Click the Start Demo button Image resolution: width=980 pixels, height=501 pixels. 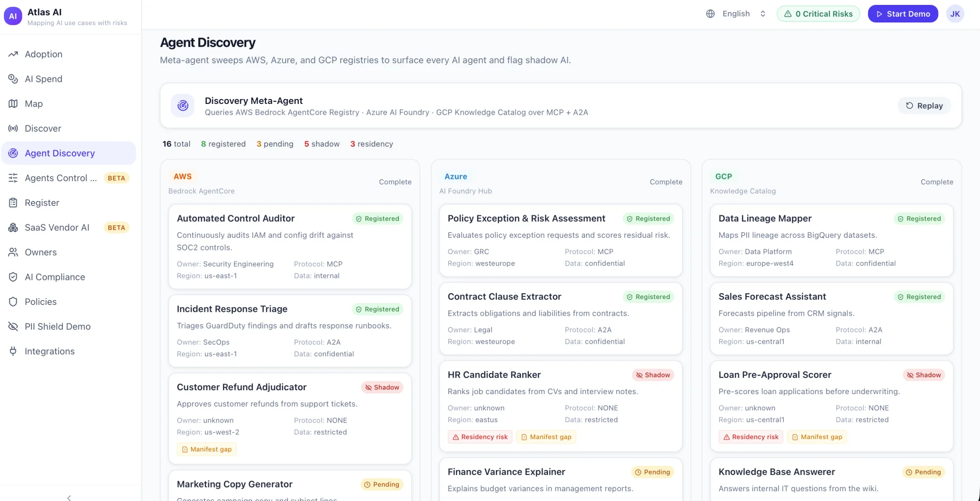pyautogui.click(x=903, y=14)
